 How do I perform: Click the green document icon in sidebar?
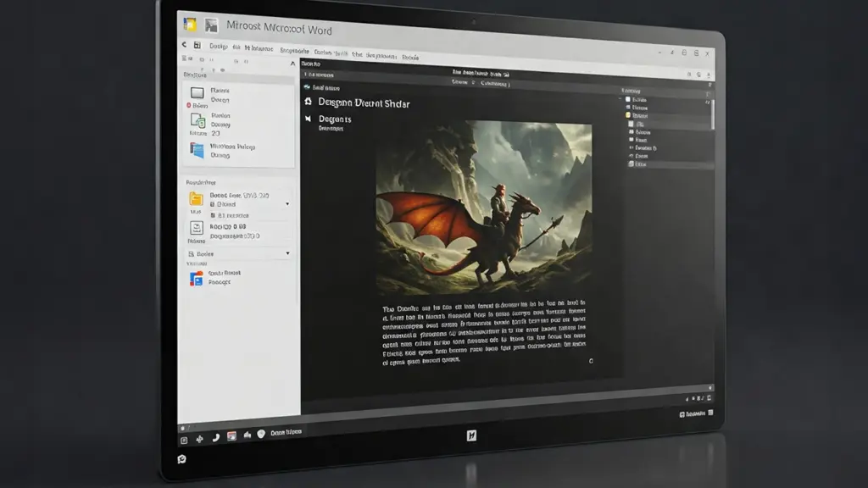click(x=197, y=119)
